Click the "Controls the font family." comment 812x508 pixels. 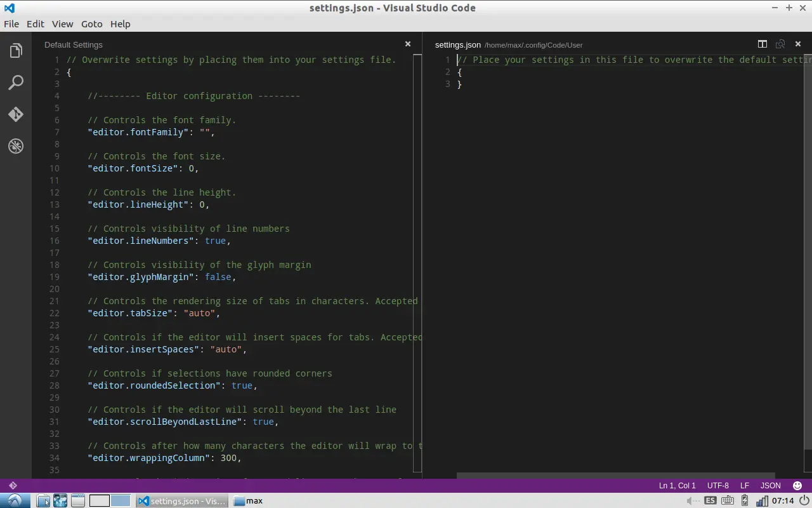point(162,120)
